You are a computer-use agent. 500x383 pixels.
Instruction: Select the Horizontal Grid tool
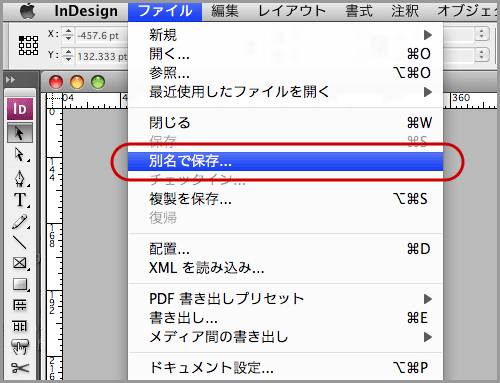pos(20,305)
